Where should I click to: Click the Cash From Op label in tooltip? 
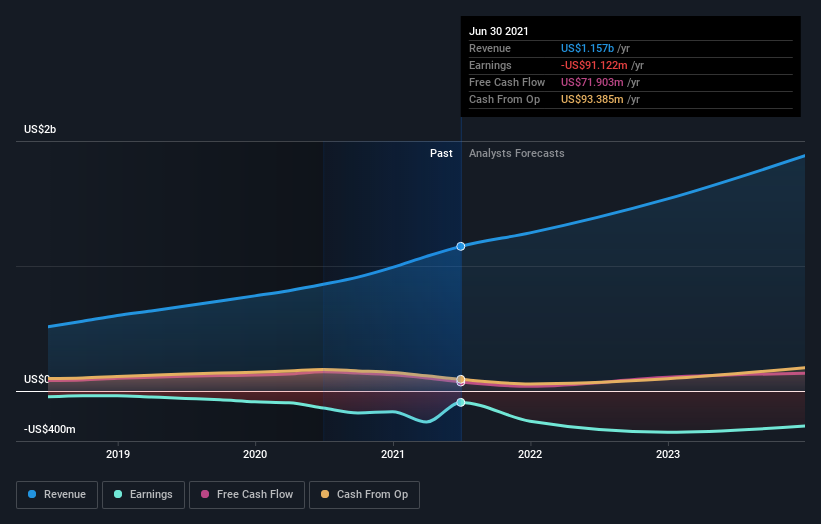(504, 99)
